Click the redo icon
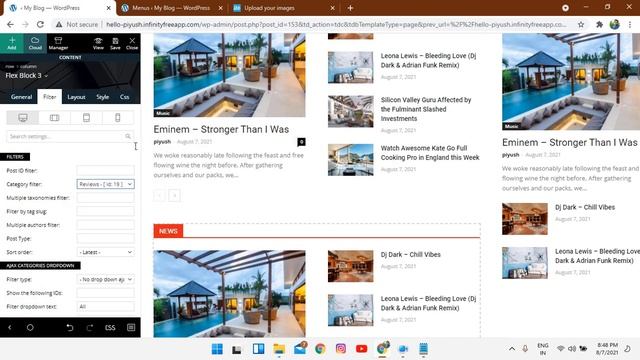The image size is (640, 360). pos(90,327)
